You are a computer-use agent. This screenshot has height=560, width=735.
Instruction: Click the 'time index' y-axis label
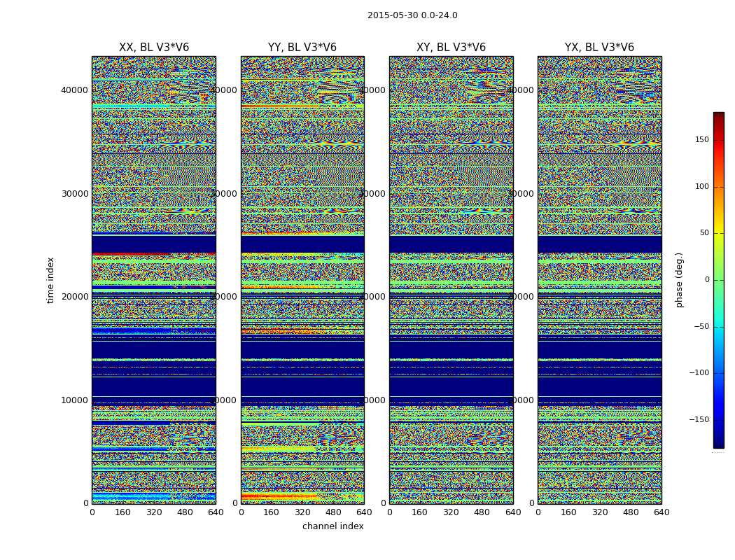tap(50, 280)
